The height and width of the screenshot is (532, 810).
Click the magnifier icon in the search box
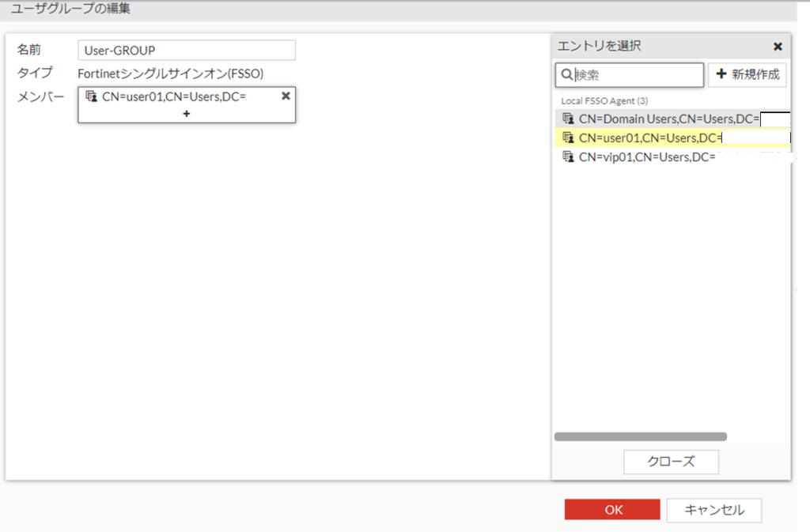pos(566,75)
